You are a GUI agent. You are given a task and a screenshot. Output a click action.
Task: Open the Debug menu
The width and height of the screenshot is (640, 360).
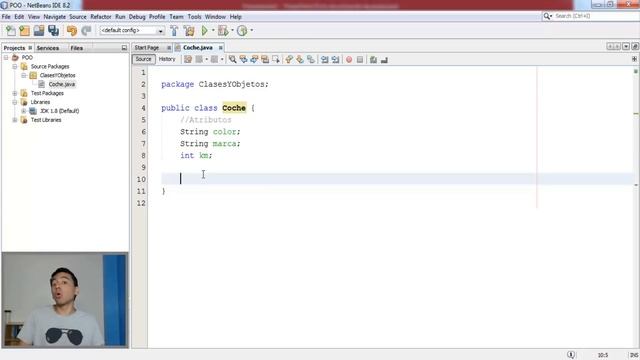(x=137, y=17)
